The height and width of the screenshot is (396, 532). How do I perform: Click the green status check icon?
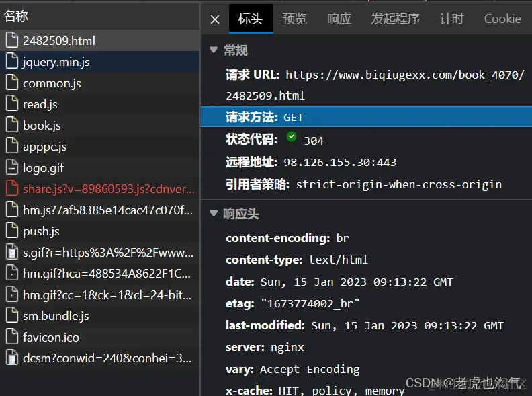coord(291,137)
